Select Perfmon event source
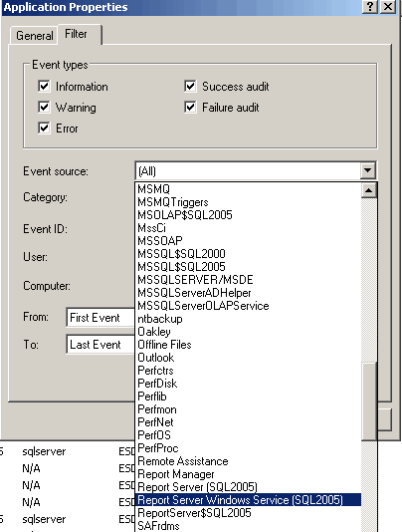 (249, 409)
